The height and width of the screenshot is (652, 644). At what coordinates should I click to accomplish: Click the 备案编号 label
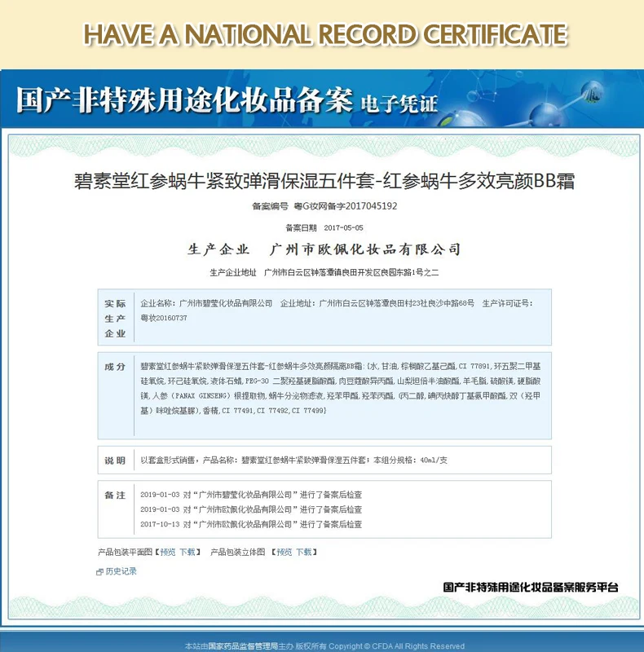click(270, 206)
